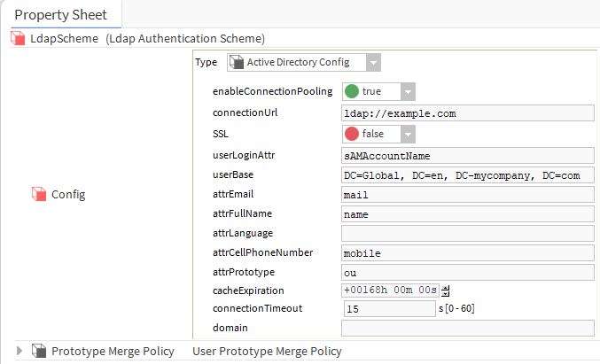Click the cacheExpiration spinner arrows
The height and width of the screenshot is (364, 600).
[446, 290]
